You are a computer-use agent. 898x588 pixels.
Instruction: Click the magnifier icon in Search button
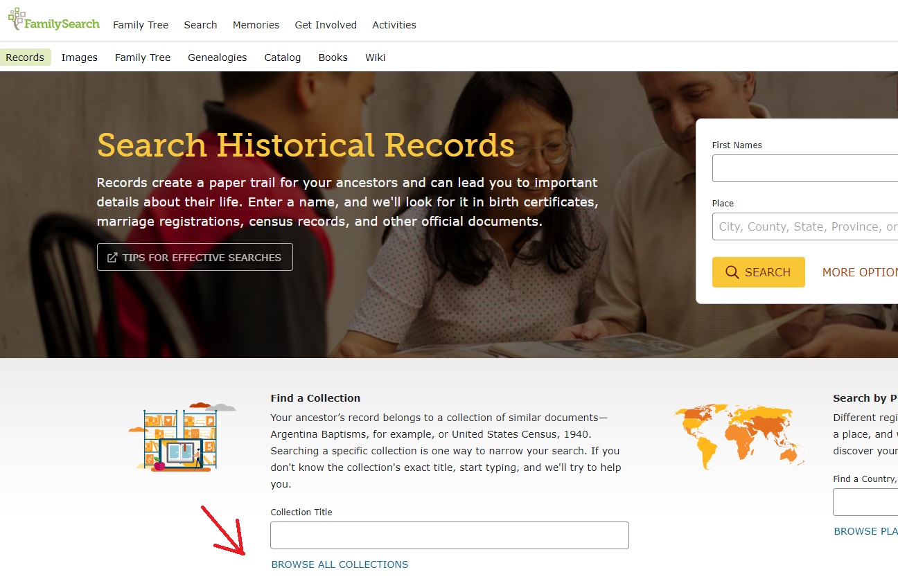[x=732, y=272]
